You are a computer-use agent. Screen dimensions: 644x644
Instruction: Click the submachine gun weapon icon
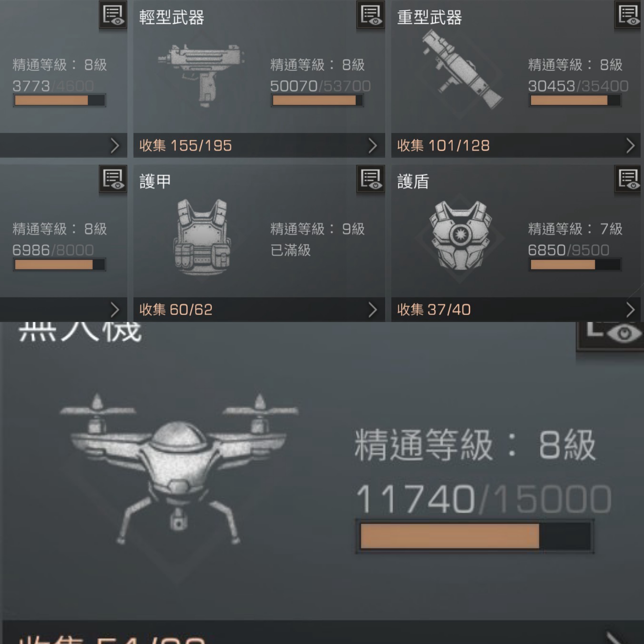[x=202, y=75]
